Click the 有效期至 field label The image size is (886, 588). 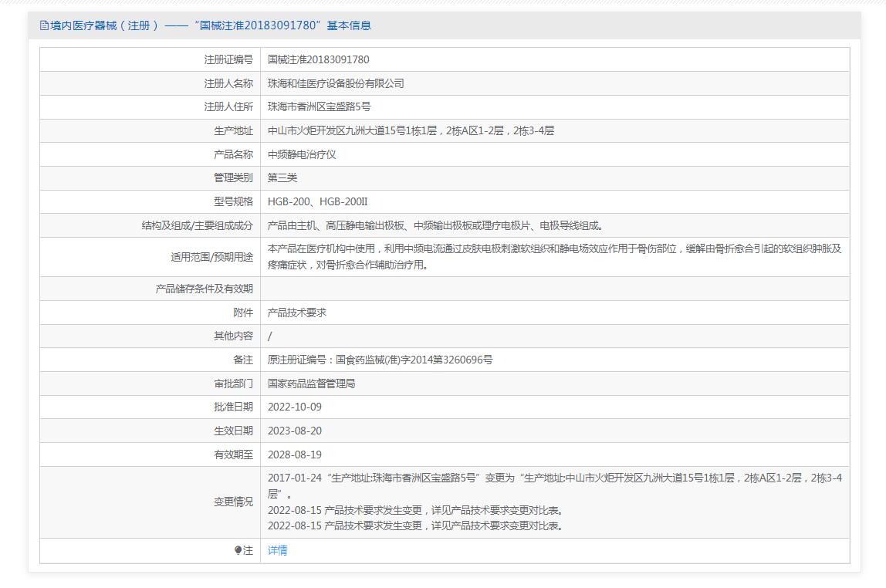[x=233, y=455]
